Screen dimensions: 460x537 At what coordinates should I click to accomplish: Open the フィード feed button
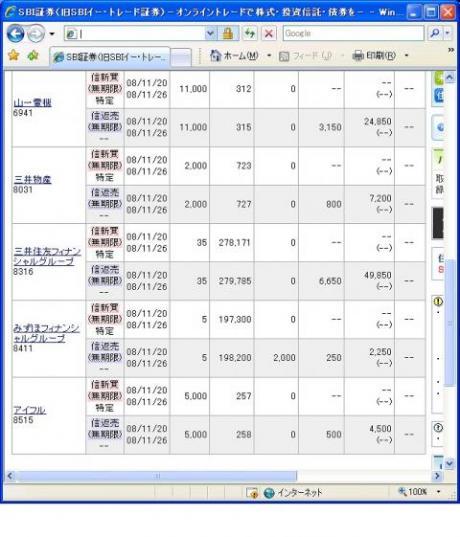[305, 56]
